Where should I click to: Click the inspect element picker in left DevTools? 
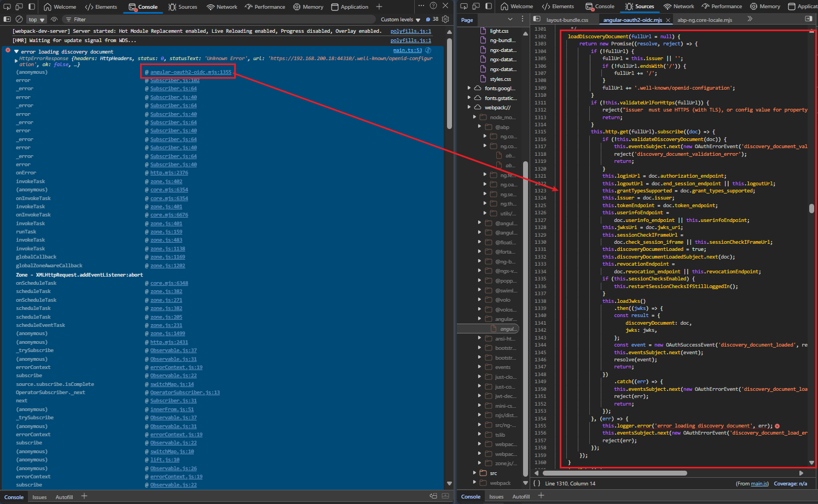click(x=7, y=7)
